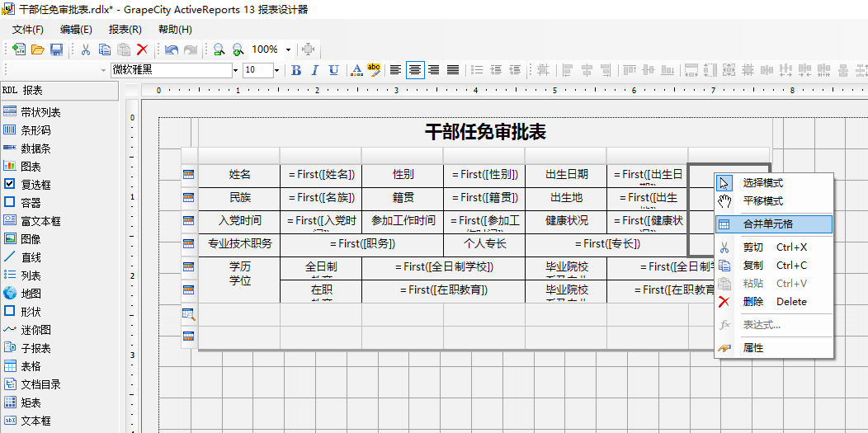Screen dimensions: 868x433
Task: Click 属性 in the context menu
Action: click(752, 348)
